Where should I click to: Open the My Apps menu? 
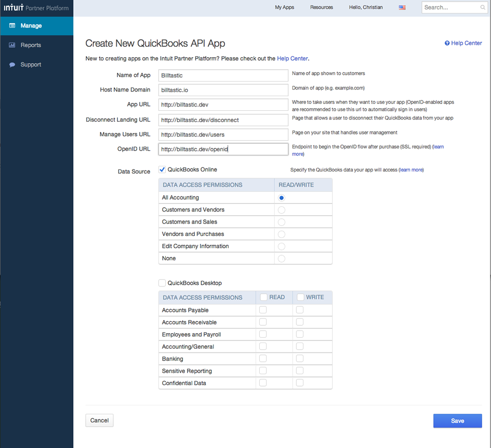pyautogui.click(x=284, y=7)
